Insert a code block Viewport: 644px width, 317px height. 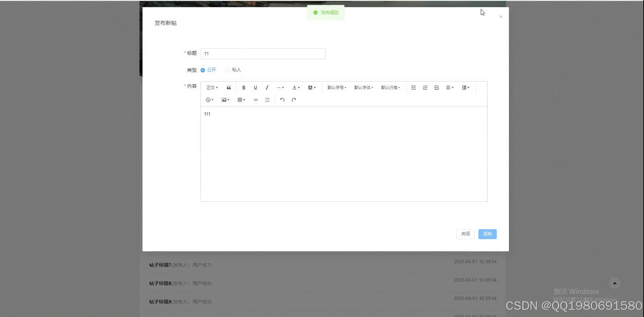point(256,100)
